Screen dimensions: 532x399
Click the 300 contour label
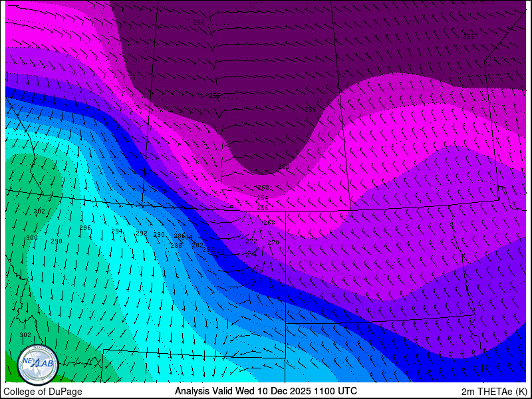(32, 238)
